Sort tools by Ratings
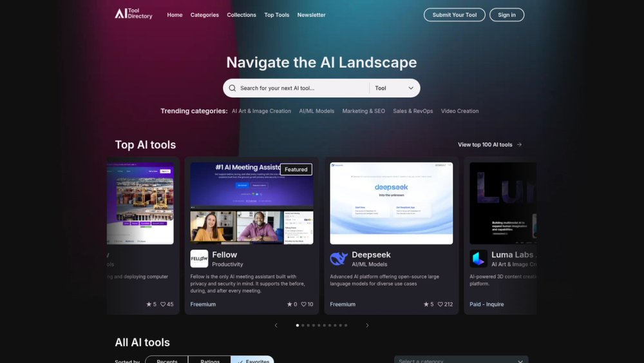The width and height of the screenshot is (644, 363). [210, 360]
